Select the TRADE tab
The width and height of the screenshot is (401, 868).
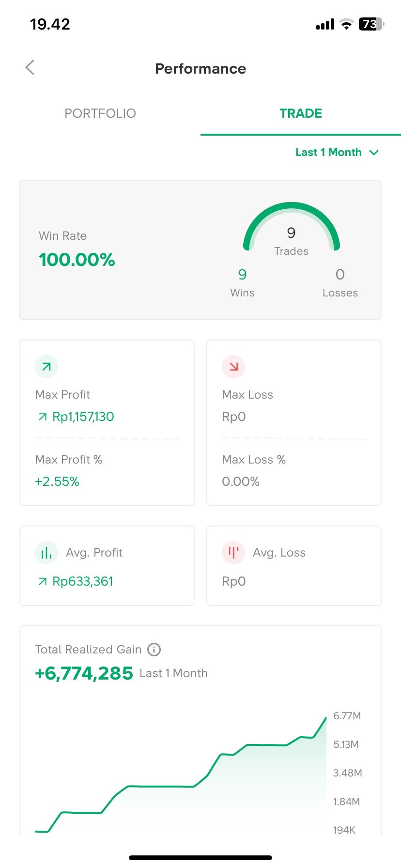301,113
